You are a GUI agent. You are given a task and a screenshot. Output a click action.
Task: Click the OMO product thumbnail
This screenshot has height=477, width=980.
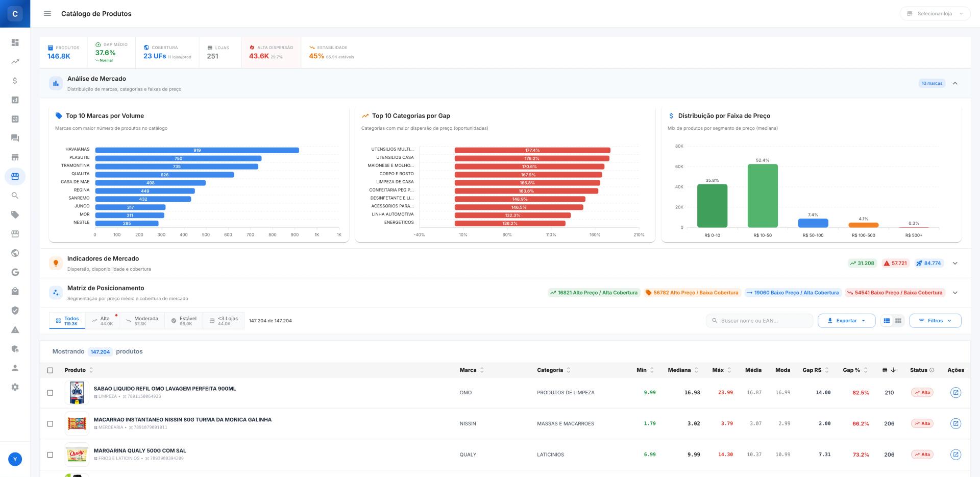(77, 393)
